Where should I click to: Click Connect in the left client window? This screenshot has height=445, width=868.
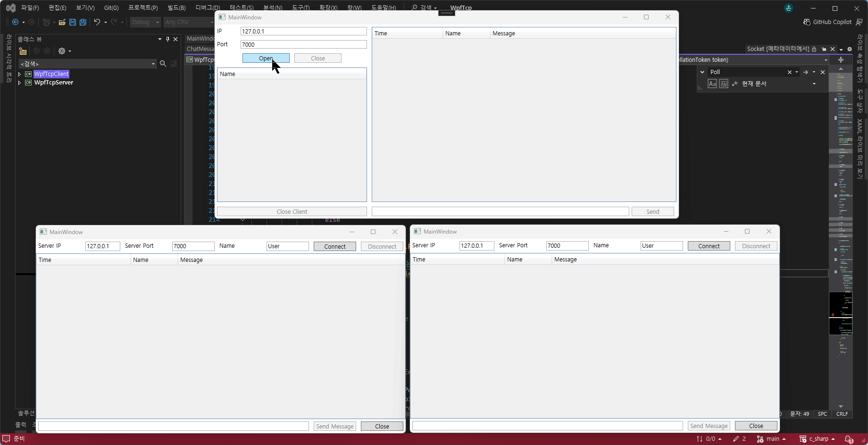(x=334, y=246)
